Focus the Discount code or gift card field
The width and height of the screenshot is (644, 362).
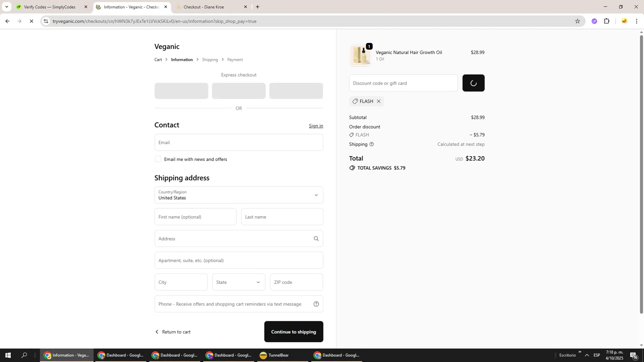click(x=403, y=83)
